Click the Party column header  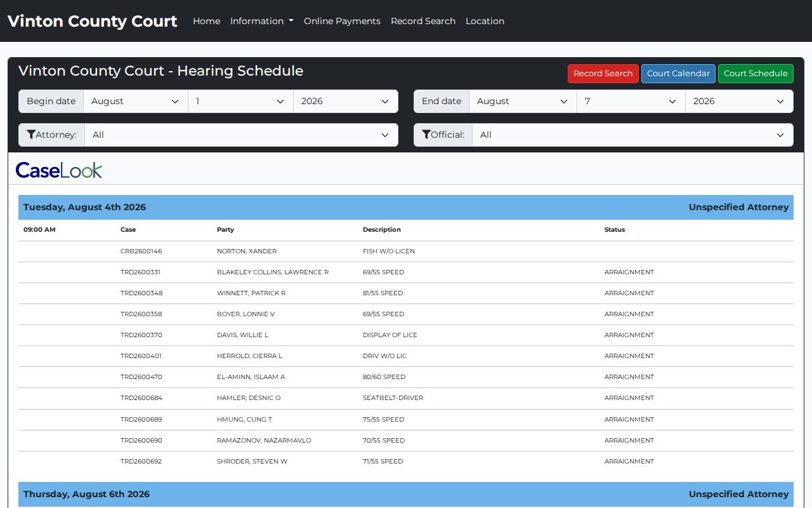(x=225, y=229)
